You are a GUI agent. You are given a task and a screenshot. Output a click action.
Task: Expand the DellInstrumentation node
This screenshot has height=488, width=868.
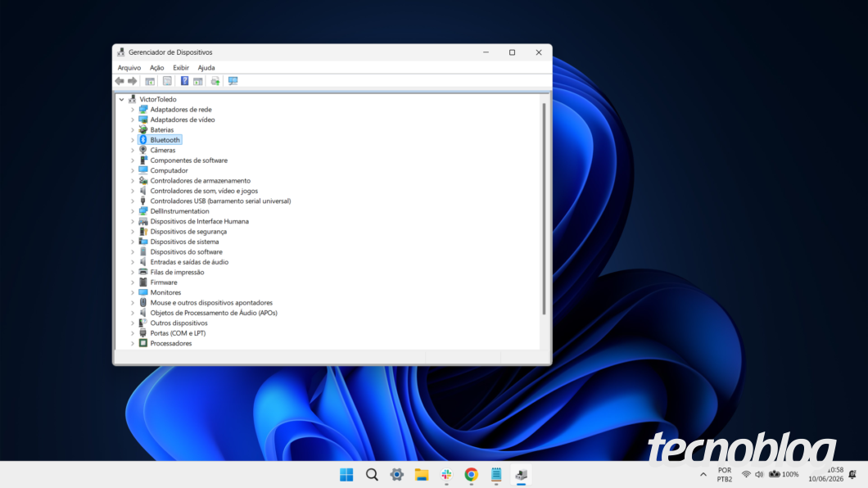tap(133, 211)
